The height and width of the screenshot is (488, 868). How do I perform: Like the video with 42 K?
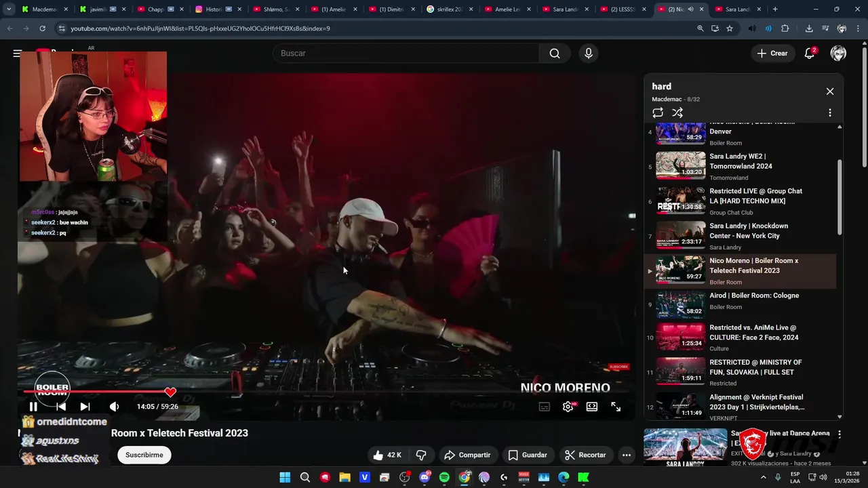coord(387,455)
